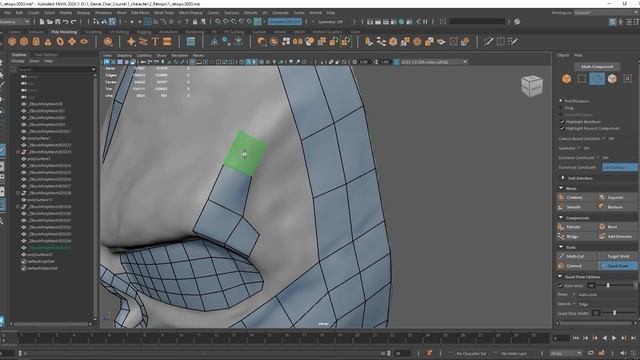Expand the Soft Selection section
This screenshot has height=360, width=640.
tap(562, 178)
